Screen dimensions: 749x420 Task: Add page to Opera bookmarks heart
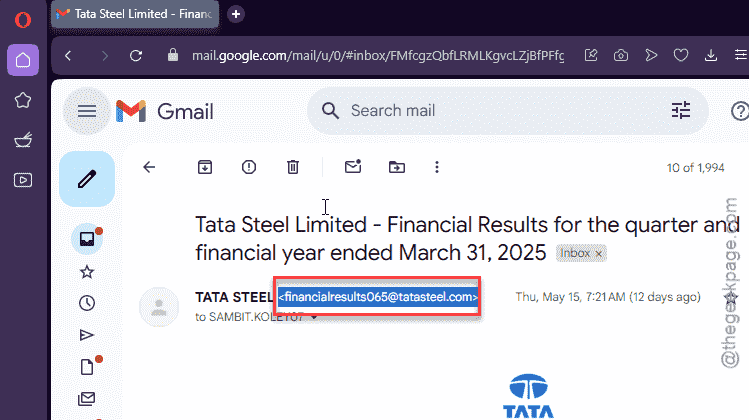coord(681,55)
